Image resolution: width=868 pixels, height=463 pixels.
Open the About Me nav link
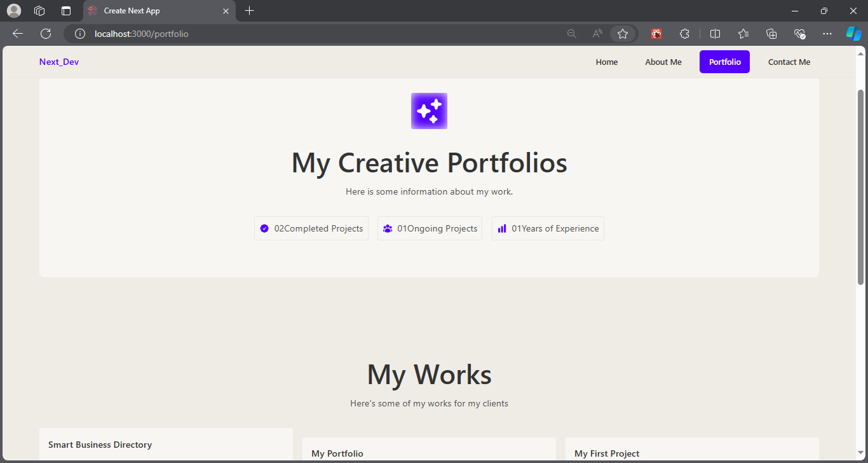click(x=663, y=62)
